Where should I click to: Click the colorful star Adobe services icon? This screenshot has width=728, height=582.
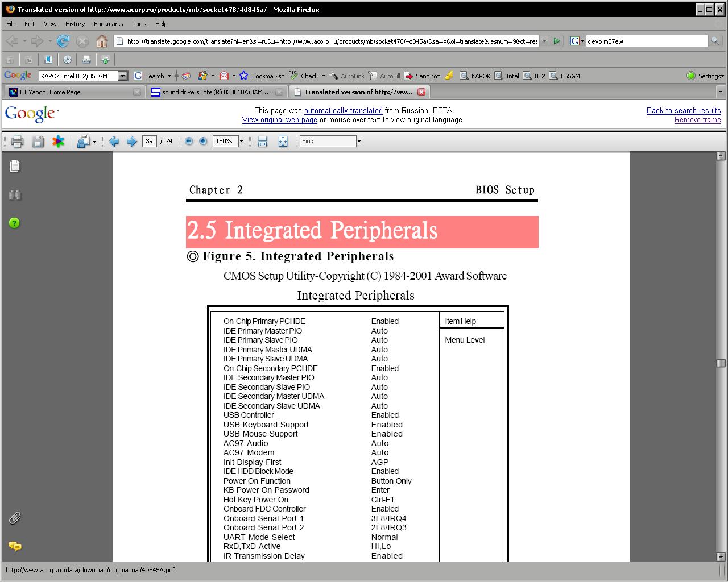tap(58, 142)
